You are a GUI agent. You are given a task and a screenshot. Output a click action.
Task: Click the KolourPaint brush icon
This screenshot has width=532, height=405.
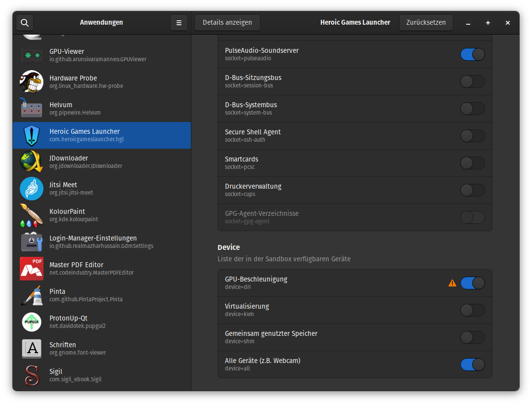pyautogui.click(x=32, y=215)
